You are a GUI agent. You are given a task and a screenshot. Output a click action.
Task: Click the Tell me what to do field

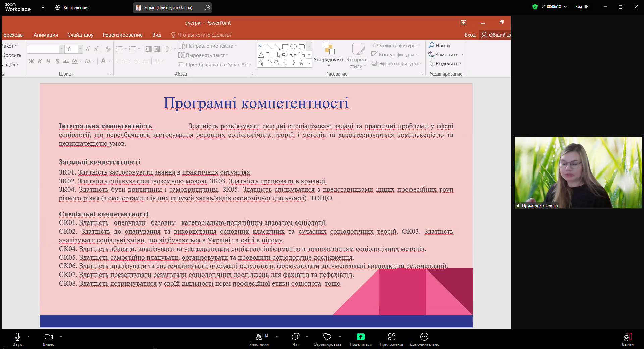point(204,35)
